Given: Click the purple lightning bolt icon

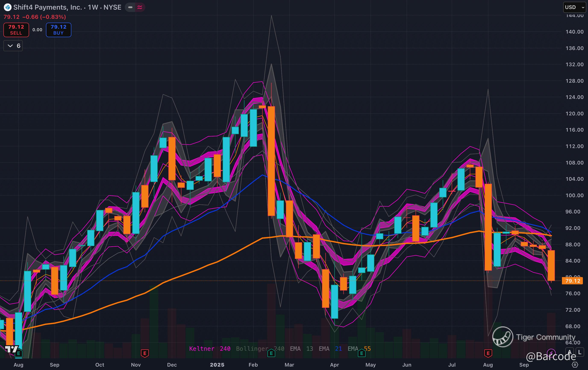Looking at the screenshot, I should tap(551, 353).
